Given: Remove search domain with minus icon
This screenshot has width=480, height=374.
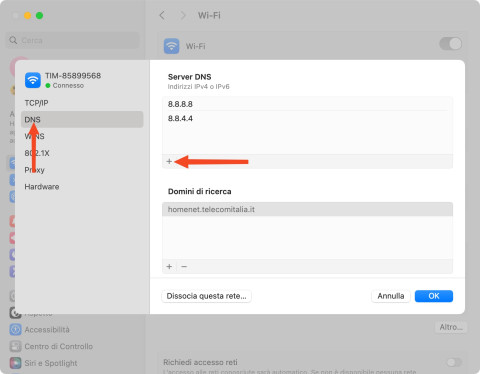Looking at the screenshot, I should pos(184,267).
